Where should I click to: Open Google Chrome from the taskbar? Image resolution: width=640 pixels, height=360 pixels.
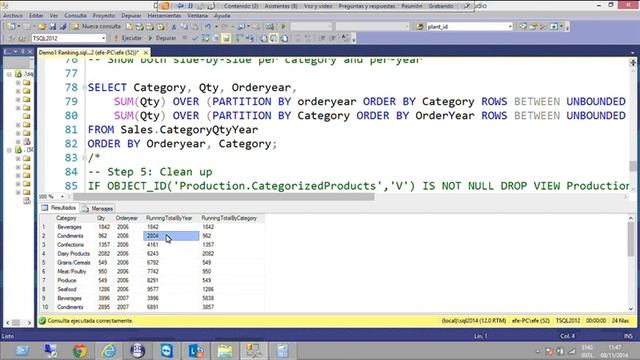click(80, 351)
